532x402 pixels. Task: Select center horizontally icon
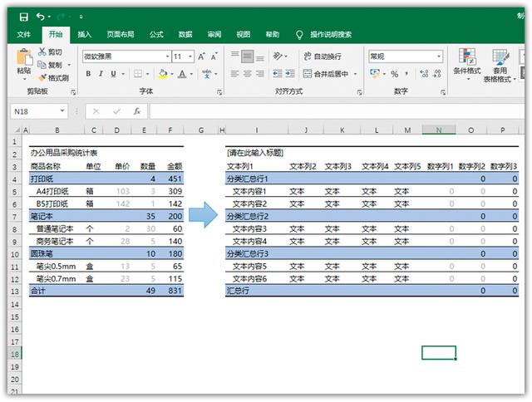pos(248,74)
